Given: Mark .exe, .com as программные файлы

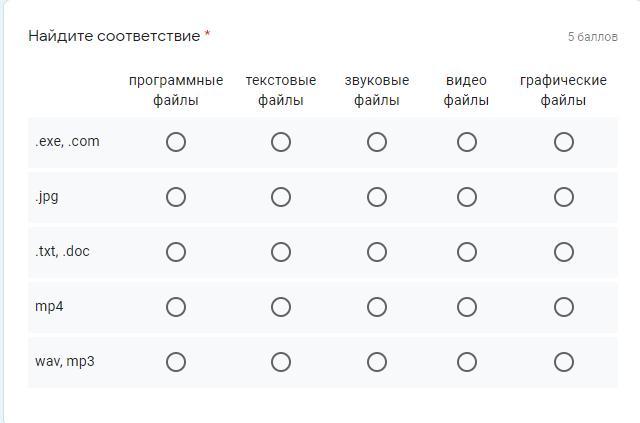Looking at the screenshot, I should click(x=176, y=142).
